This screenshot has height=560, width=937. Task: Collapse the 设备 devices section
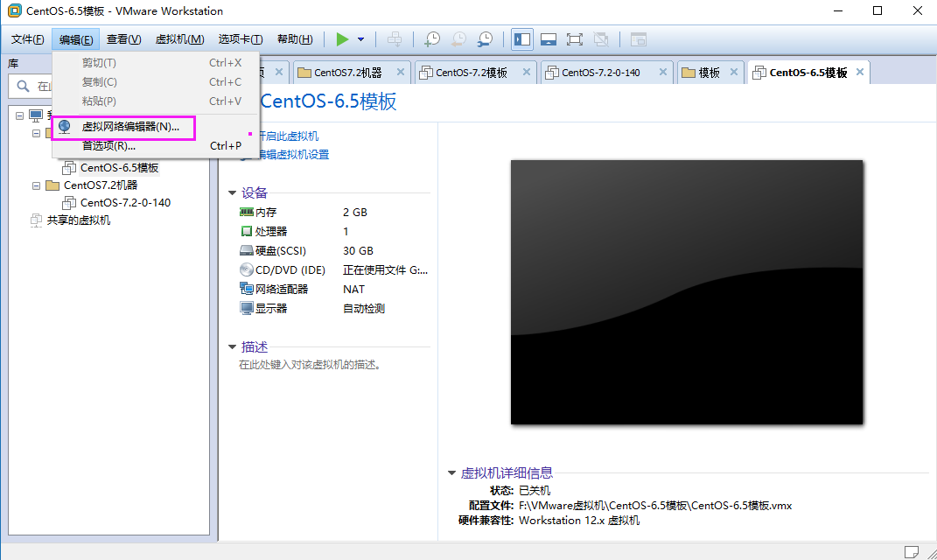[232, 193]
